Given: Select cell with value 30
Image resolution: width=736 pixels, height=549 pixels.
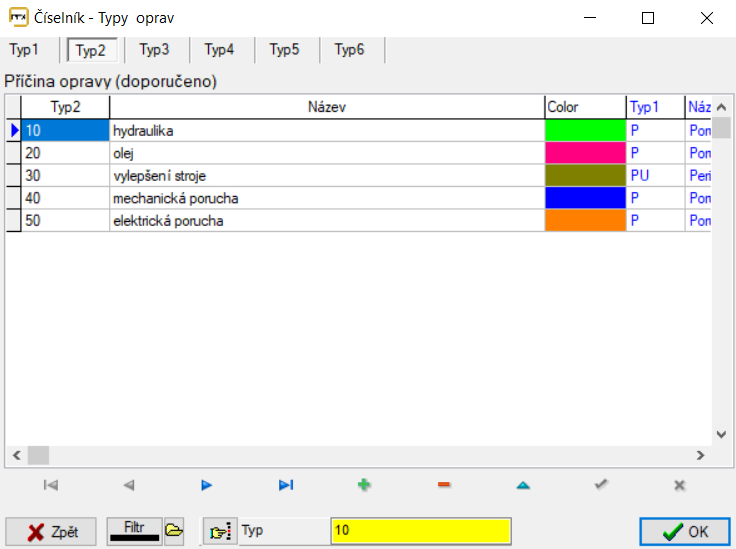Looking at the screenshot, I should pos(65,175).
